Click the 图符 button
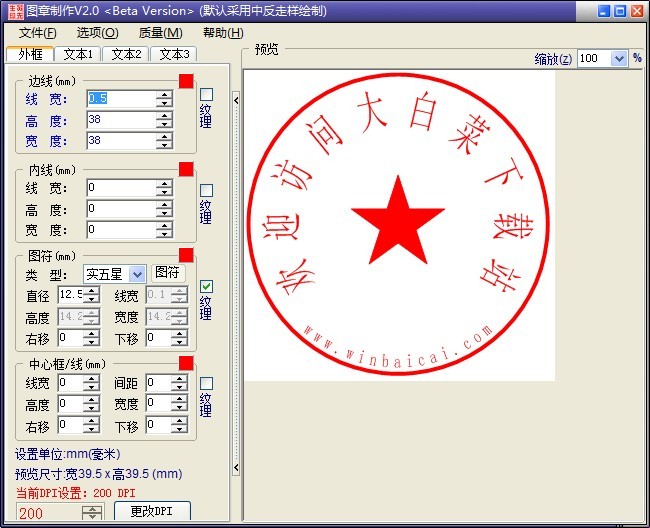 [168, 273]
